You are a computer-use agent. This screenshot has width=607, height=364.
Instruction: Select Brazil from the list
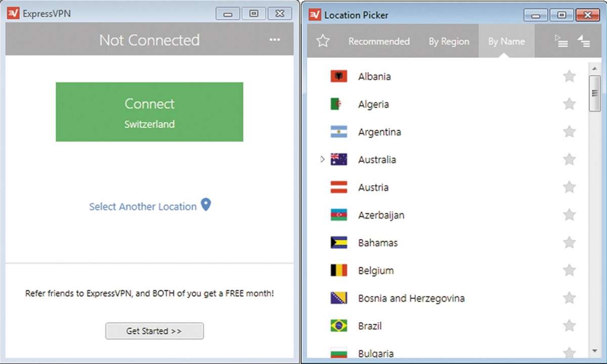click(370, 326)
